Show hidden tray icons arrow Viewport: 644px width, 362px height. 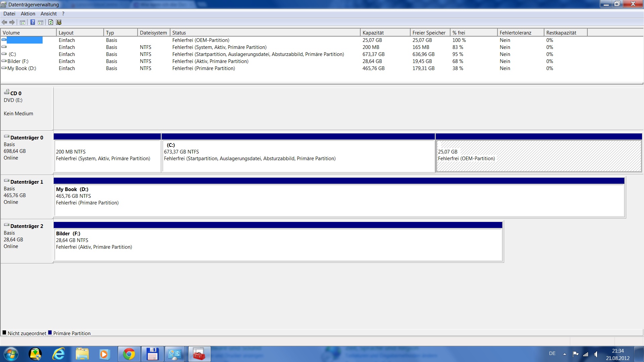click(565, 354)
